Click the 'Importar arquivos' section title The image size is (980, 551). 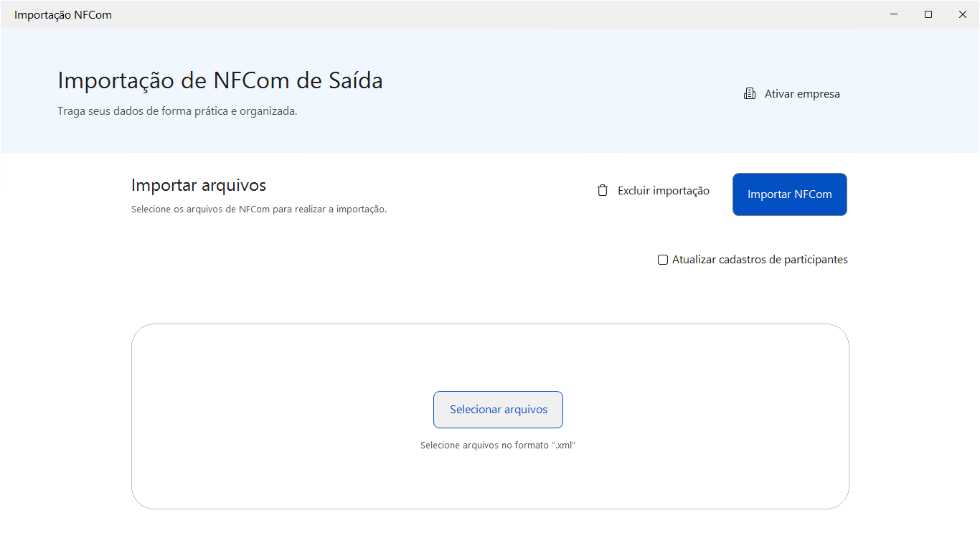199,185
